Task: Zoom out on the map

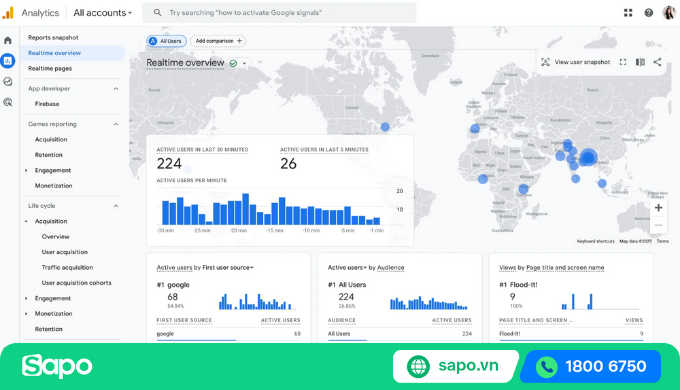Action: pos(658,225)
